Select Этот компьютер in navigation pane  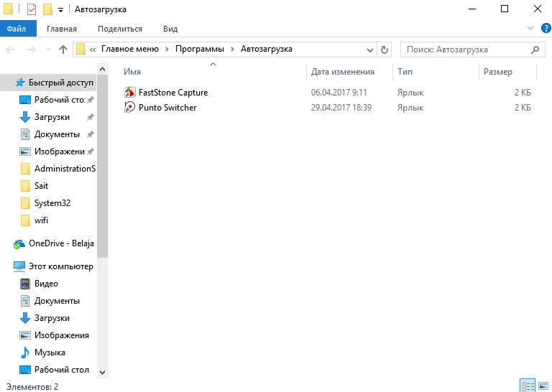pos(53,266)
